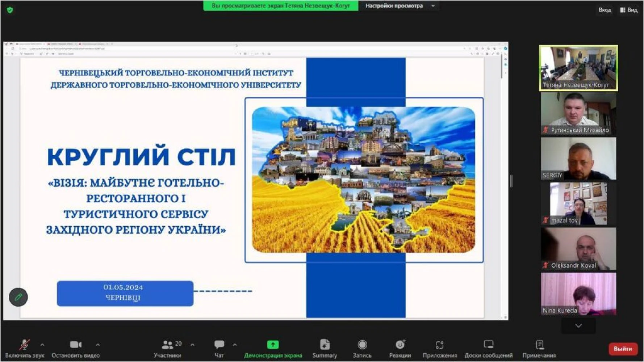Open the Reactions menu
The height and width of the screenshot is (362, 644).
(400, 345)
